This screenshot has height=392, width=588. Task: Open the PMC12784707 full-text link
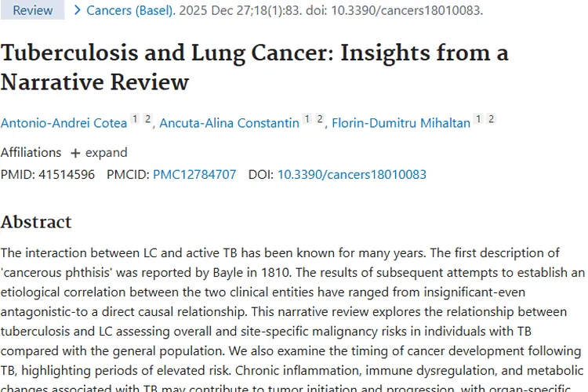pos(194,174)
